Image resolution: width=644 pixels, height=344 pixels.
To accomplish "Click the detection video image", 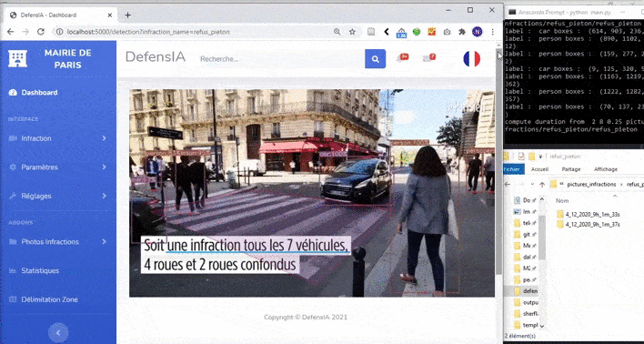I will pos(312,193).
